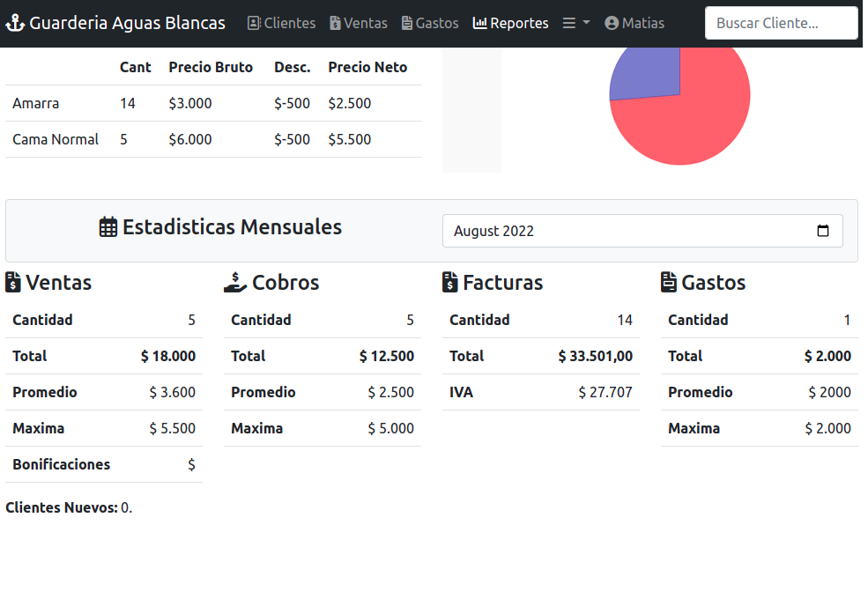868x599 pixels.
Task: Click the Cobros hand-holding-dollar icon
Action: tap(234, 282)
